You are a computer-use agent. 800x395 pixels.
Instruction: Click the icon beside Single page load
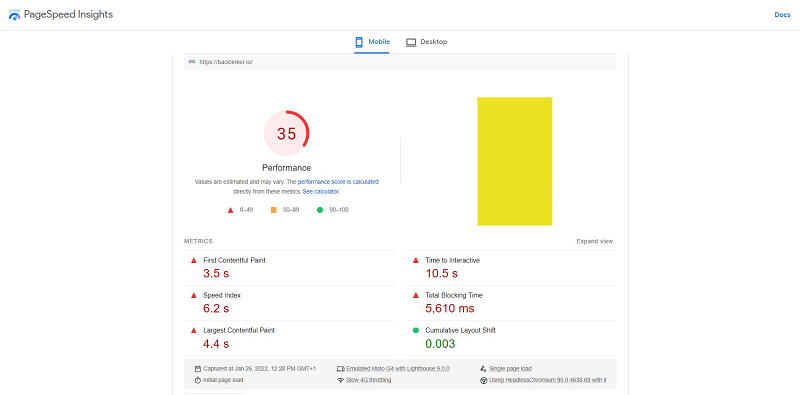[484, 368]
